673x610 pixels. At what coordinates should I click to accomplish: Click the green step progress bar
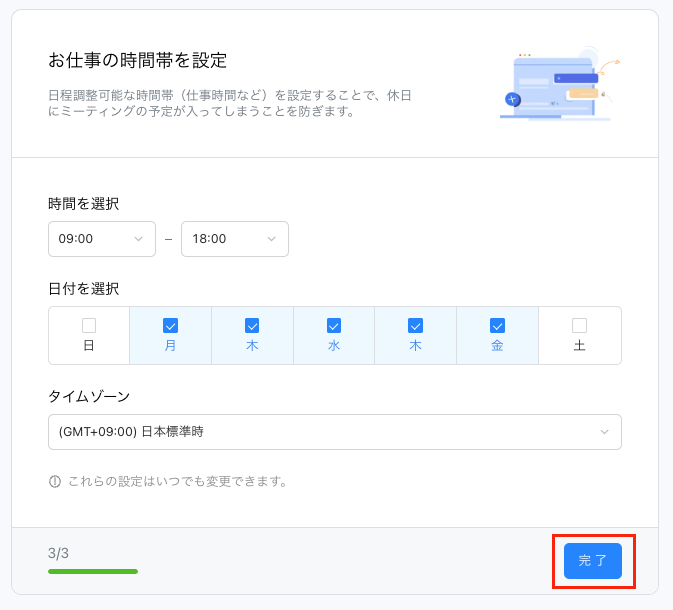click(x=93, y=571)
